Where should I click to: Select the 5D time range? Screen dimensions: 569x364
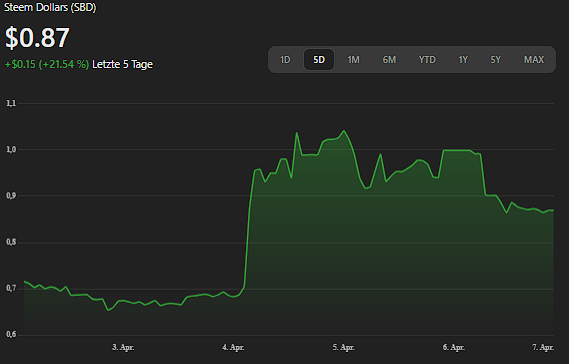tap(319, 60)
